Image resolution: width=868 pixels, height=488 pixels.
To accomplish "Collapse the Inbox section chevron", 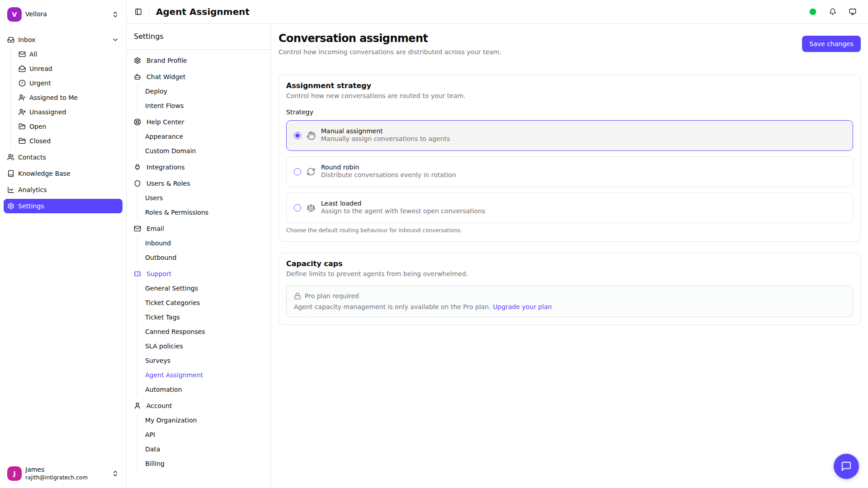I will click(115, 40).
